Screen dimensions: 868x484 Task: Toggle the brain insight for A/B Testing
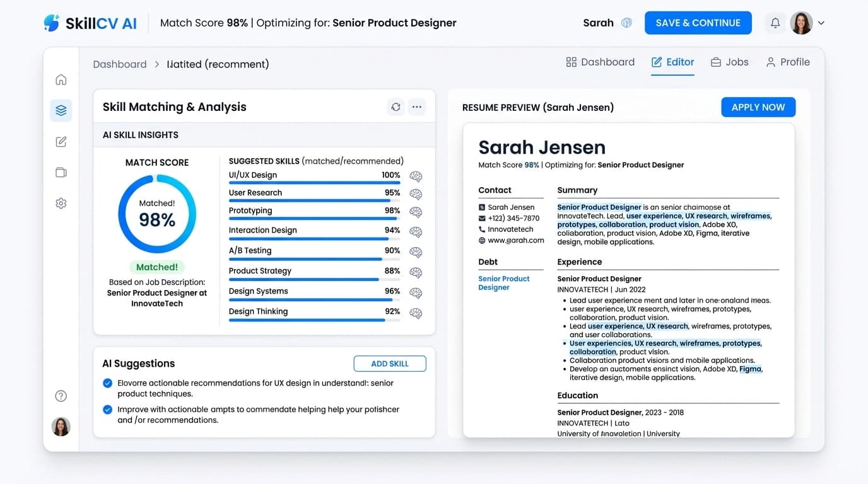click(x=416, y=252)
